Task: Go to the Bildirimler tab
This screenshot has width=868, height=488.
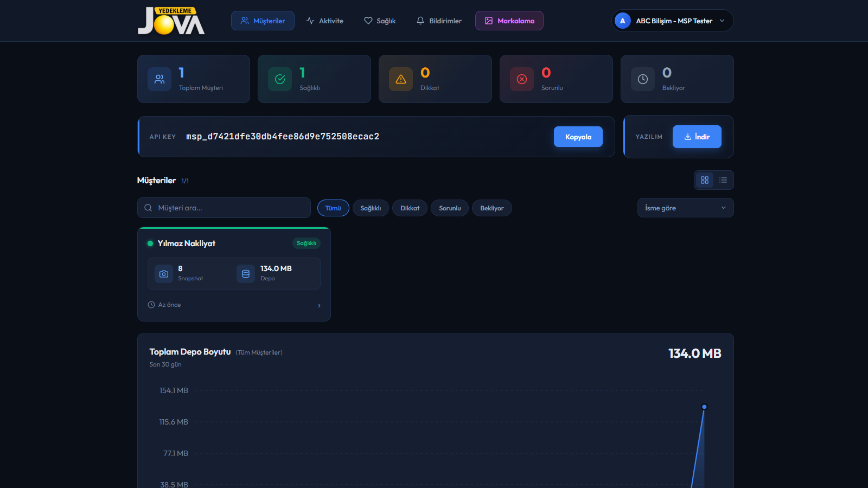Action: click(439, 21)
